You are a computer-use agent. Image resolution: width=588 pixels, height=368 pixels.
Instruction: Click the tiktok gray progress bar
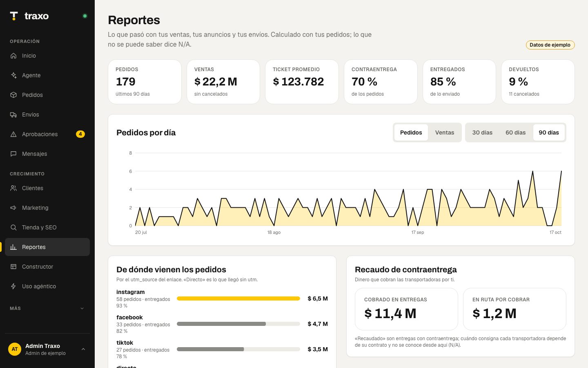click(x=210, y=349)
